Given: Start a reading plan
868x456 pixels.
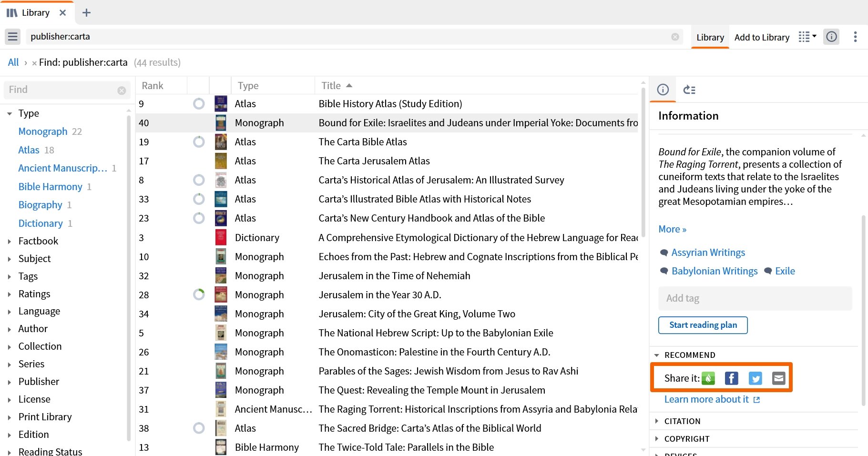Looking at the screenshot, I should tap(703, 325).
